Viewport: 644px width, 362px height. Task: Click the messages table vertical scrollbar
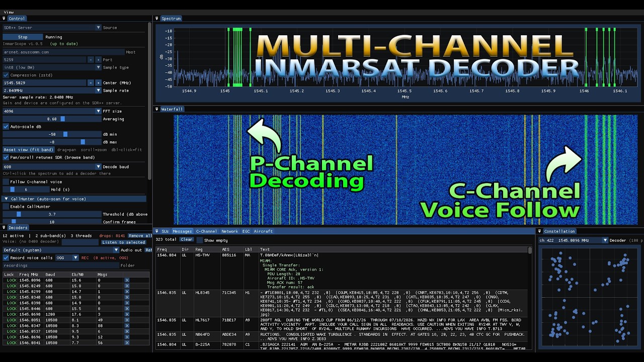tap(529, 298)
